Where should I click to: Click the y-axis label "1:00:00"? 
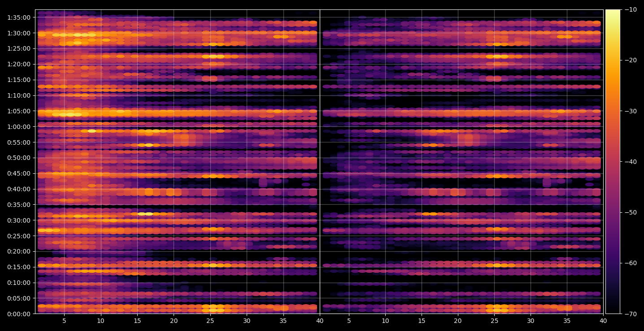coord(19,127)
